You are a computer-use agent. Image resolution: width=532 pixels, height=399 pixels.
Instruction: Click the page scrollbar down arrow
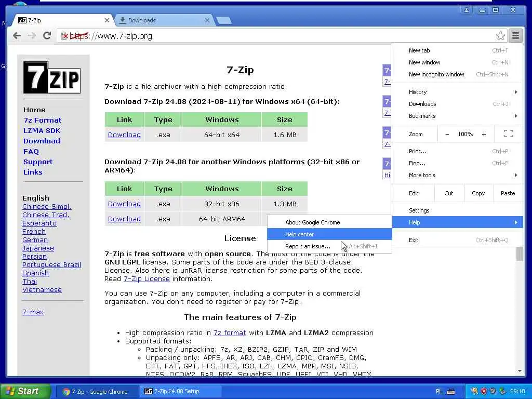(520, 371)
